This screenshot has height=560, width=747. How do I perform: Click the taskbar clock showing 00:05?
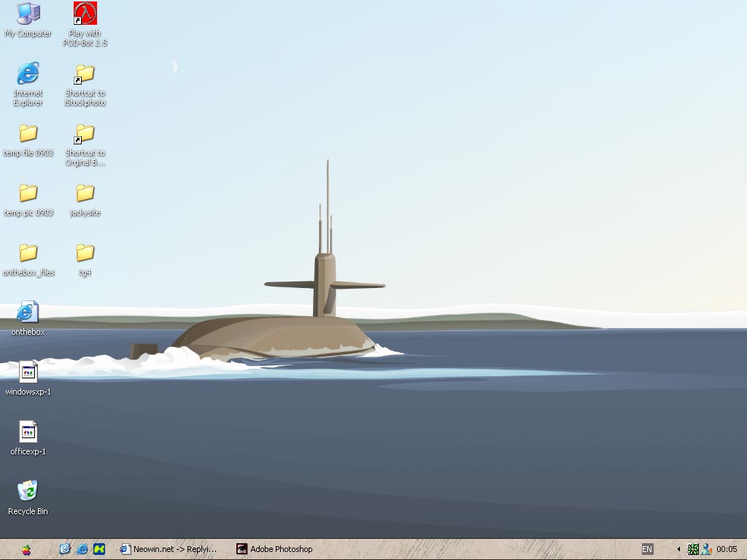(727, 549)
